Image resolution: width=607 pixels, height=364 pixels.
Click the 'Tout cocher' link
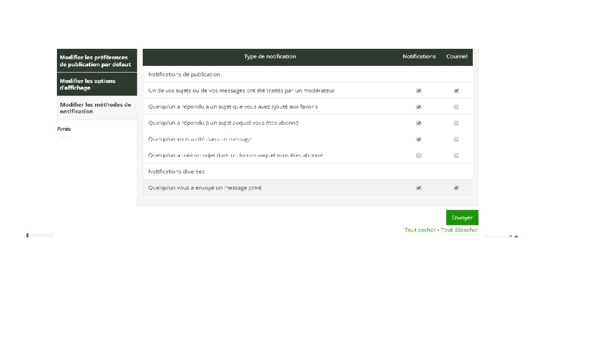[x=420, y=230]
